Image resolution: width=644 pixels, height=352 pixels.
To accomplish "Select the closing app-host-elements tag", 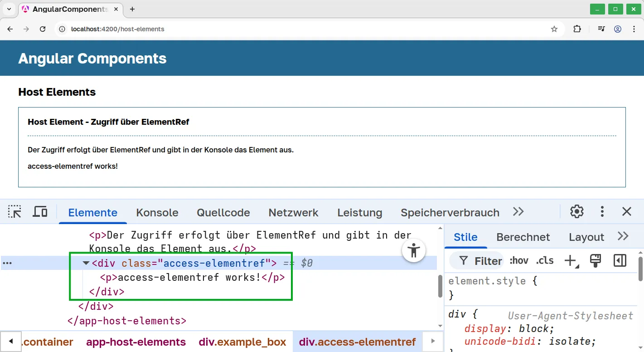I will (x=127, y=321).
